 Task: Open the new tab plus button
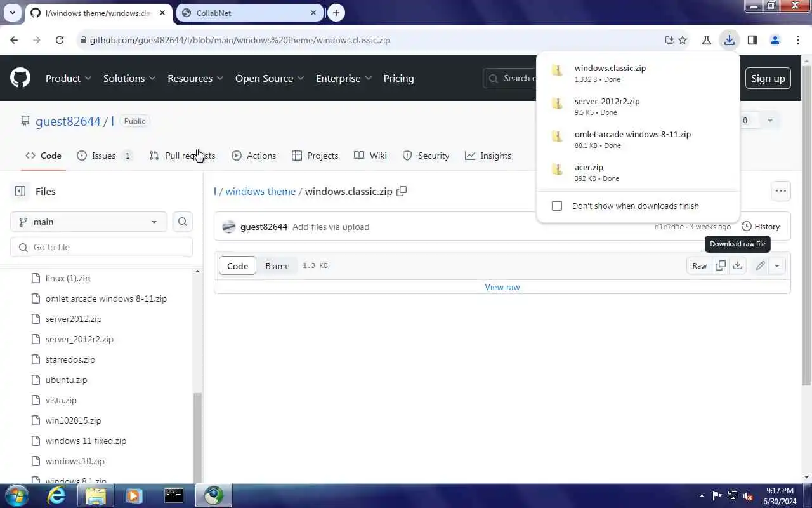pos(336,13)
